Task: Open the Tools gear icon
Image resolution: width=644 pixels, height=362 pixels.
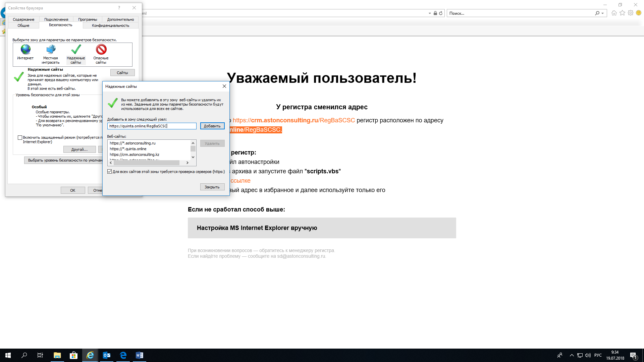Action: point(631,13)
